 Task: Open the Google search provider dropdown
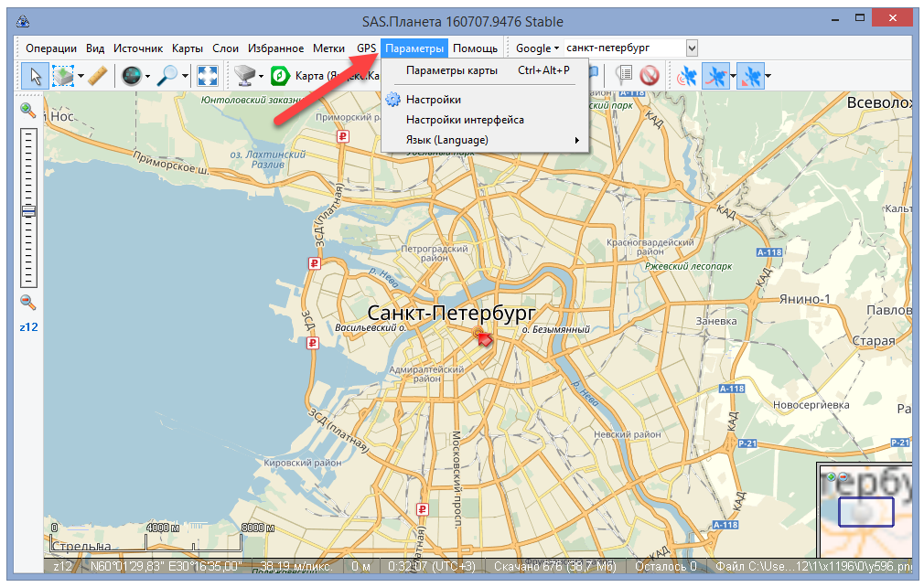[537, 48]
